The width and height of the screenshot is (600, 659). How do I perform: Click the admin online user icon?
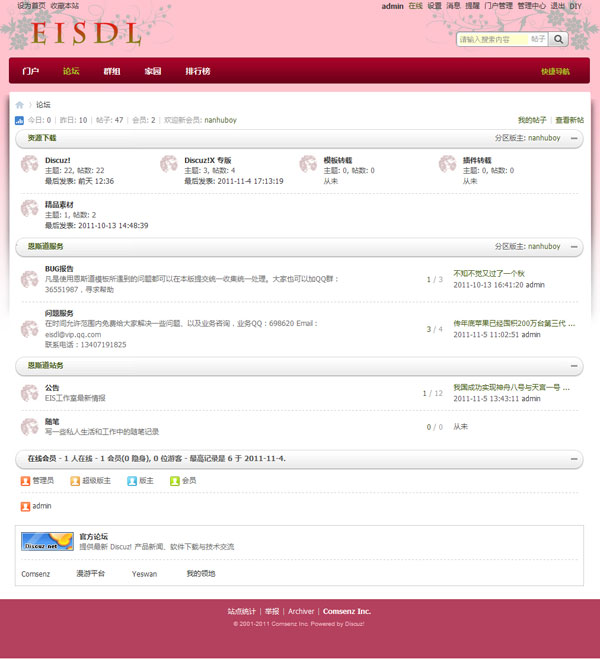[x=25, y=506]
